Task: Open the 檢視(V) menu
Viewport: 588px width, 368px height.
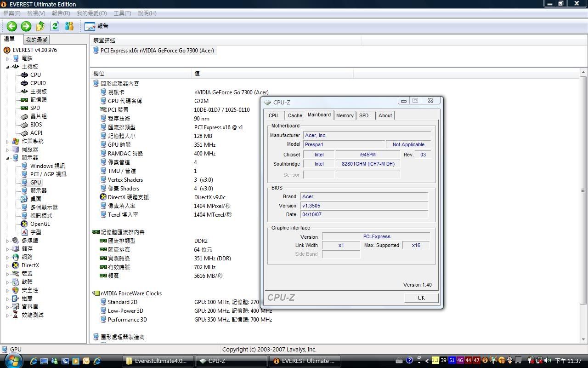Action: pyautogui.click(x=36, y=13)
